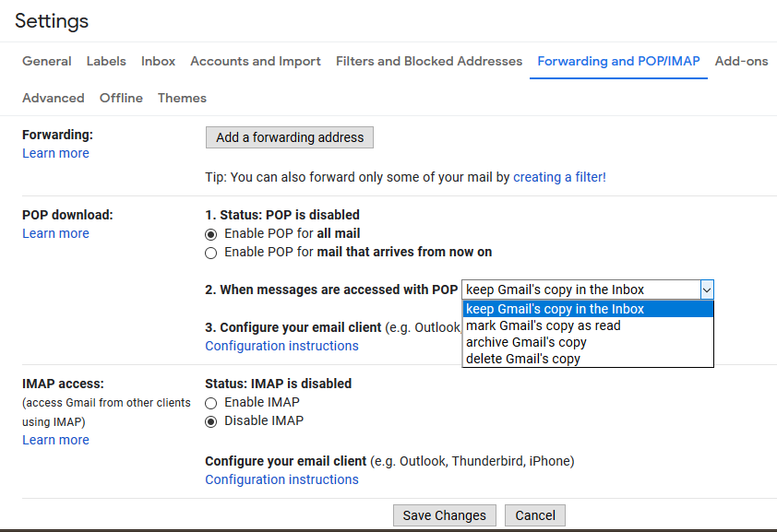Open the Add-ons tab
The height and width of the screenshot is (532, 777).
pos(741,61)
